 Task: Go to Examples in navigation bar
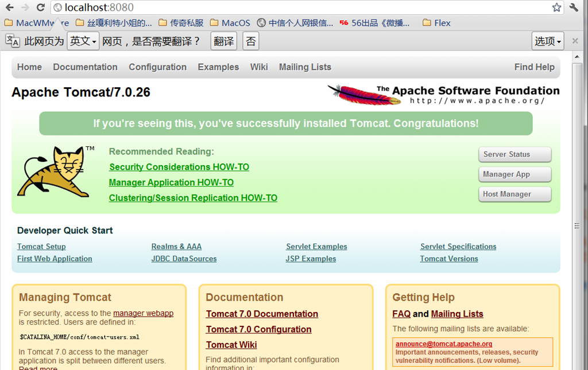(218, 67)
